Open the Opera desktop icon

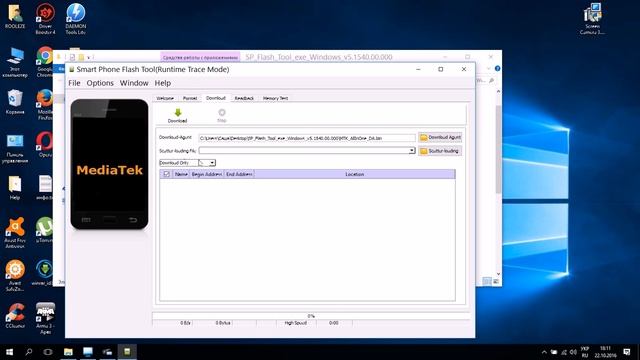[44, 144]
